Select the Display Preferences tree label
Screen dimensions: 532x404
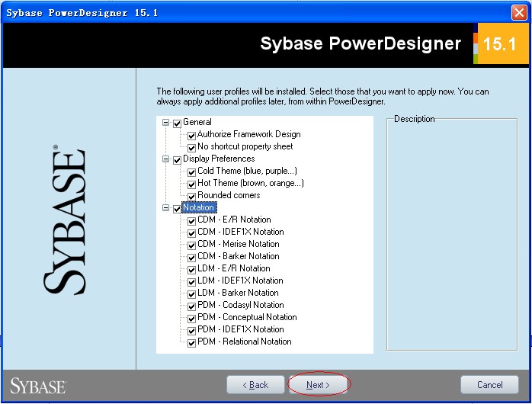(x=219, y=159)
